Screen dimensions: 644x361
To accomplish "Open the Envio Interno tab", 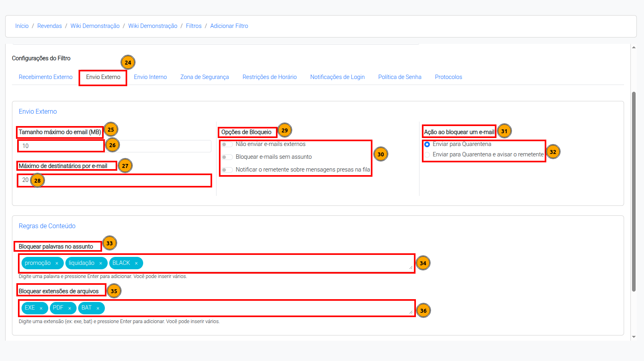I will click(x=150, y=77).
